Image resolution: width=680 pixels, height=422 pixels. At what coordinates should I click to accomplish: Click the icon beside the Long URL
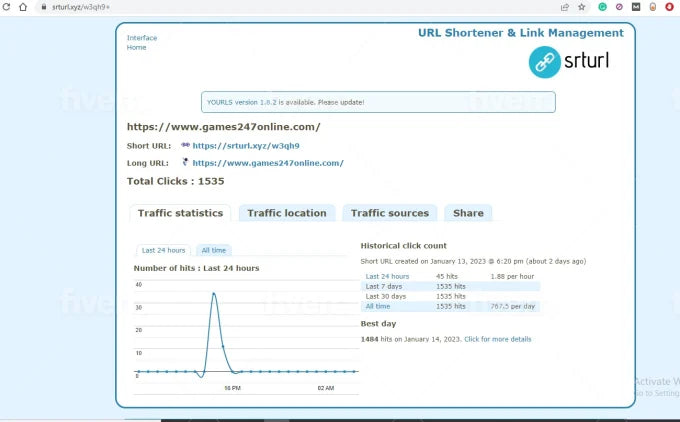(185, 162)
